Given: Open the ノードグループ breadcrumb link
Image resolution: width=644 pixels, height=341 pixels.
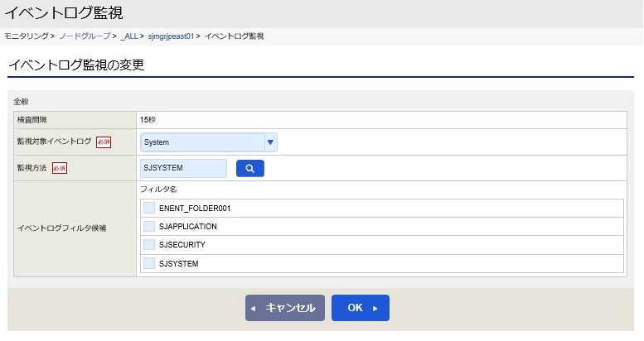Looking at the screenshot, I should click(x=85, y=36).
